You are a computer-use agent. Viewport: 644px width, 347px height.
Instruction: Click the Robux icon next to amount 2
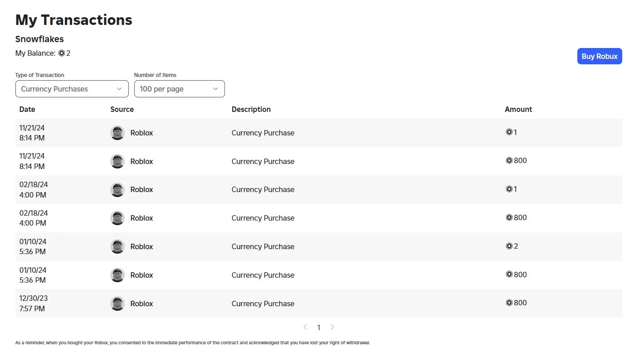coord(509,246)
